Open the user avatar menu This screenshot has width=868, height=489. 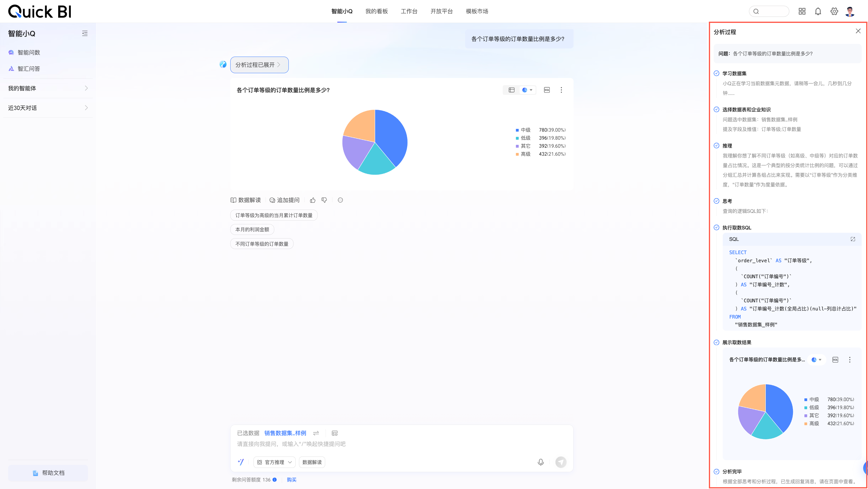850,11
